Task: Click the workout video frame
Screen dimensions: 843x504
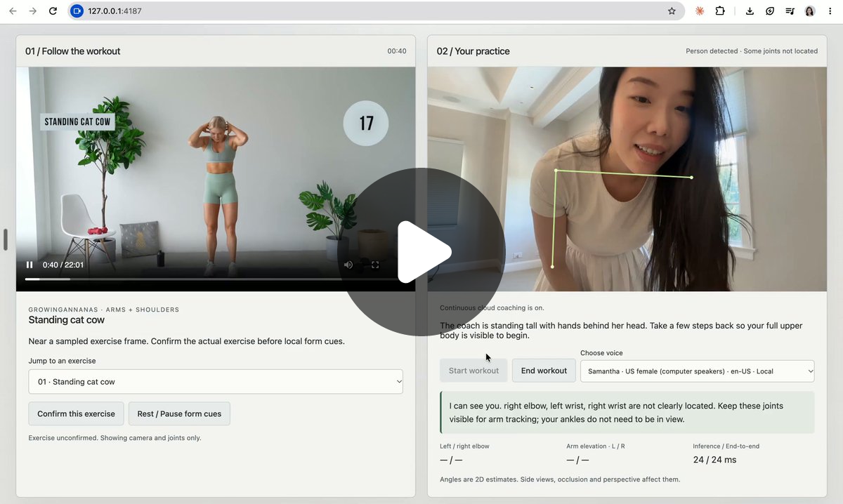Action: point(216,179)
